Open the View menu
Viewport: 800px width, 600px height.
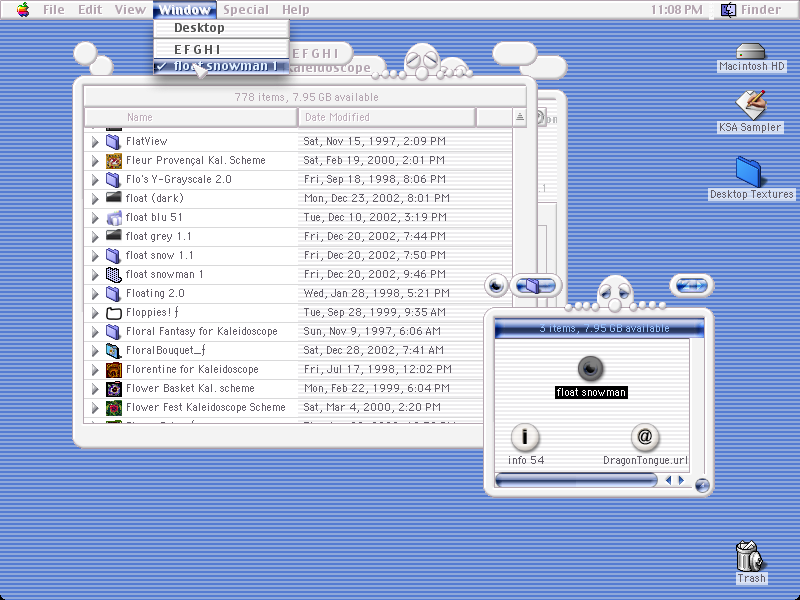point(130,10)
